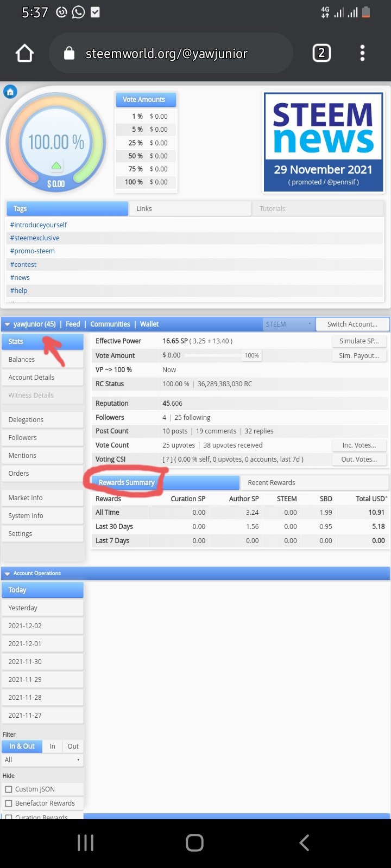Open the #help tag
The width and height of the screenshot is (391, 868).
(x=18, y=290)
